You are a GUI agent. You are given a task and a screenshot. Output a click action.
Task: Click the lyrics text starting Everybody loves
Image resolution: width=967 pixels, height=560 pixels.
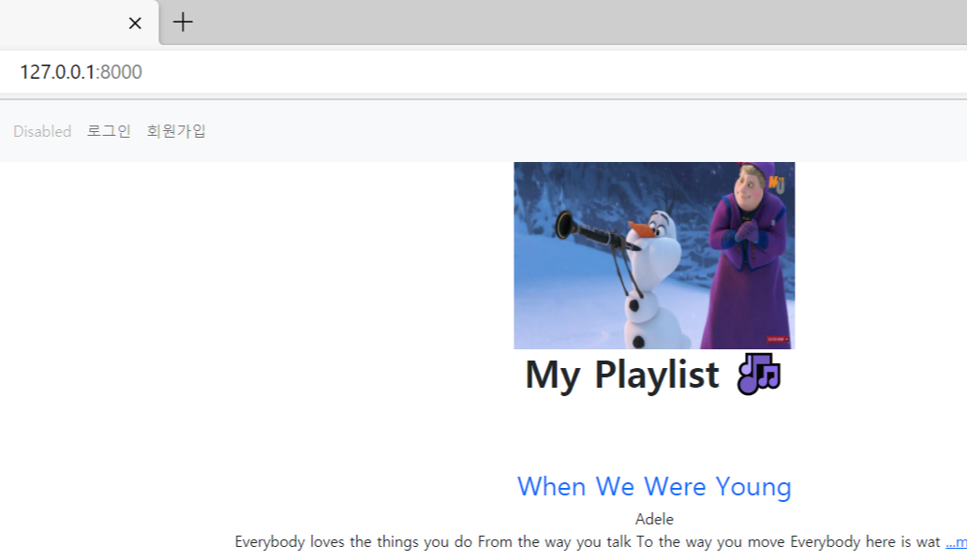[x=588, y=542]
